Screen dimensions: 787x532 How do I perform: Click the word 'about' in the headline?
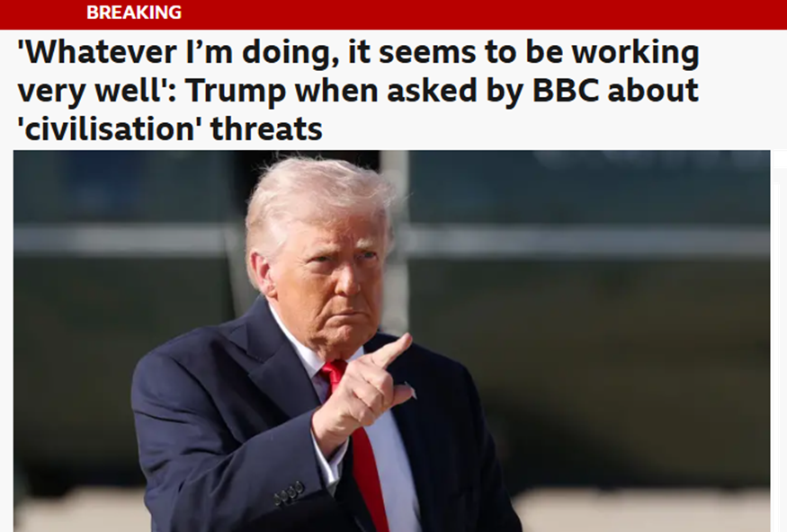(653, 91)
